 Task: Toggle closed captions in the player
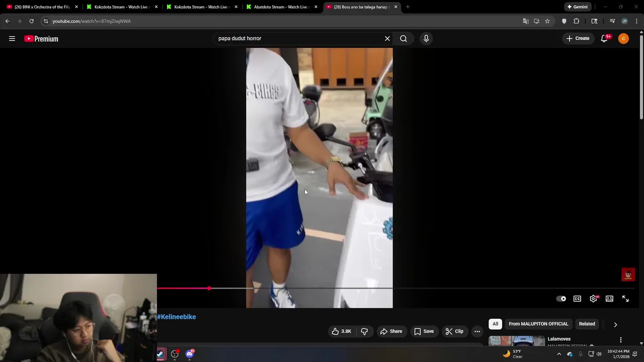coord(577,299)
